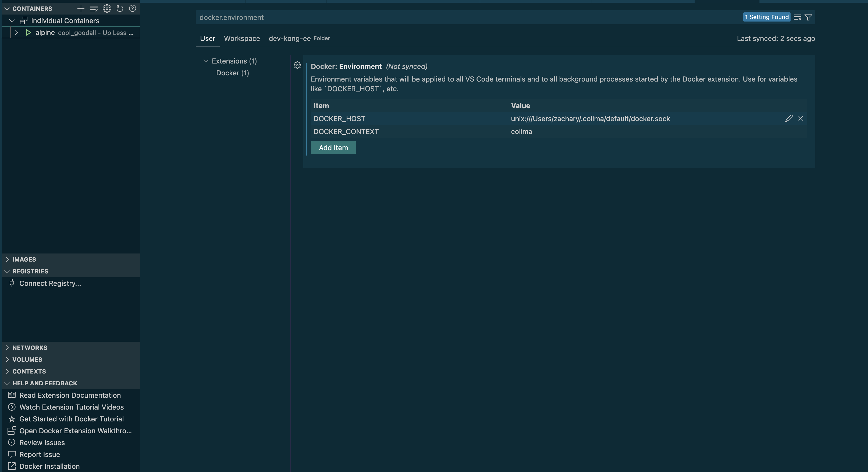Open Review Issues link
868x472 pixels.
[42, 442]
